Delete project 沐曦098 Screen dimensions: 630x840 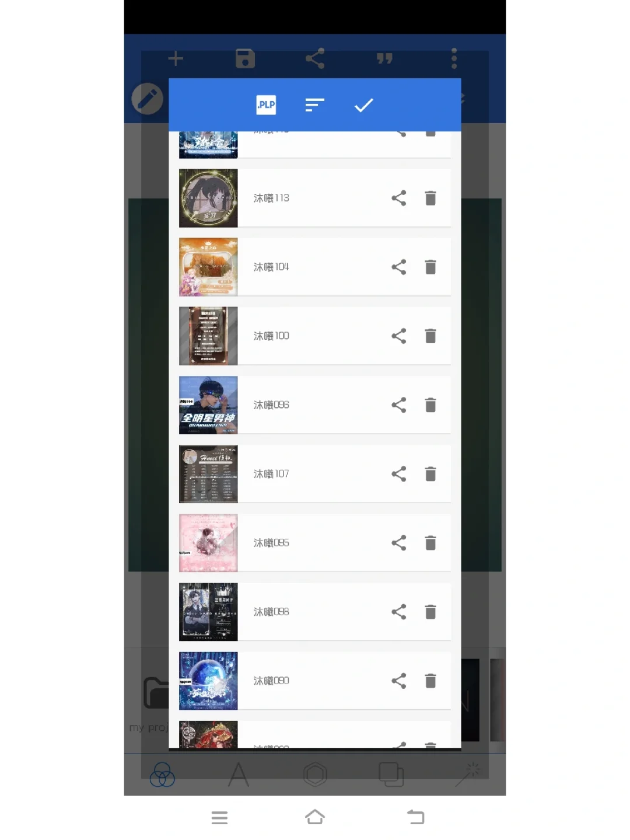430,611
